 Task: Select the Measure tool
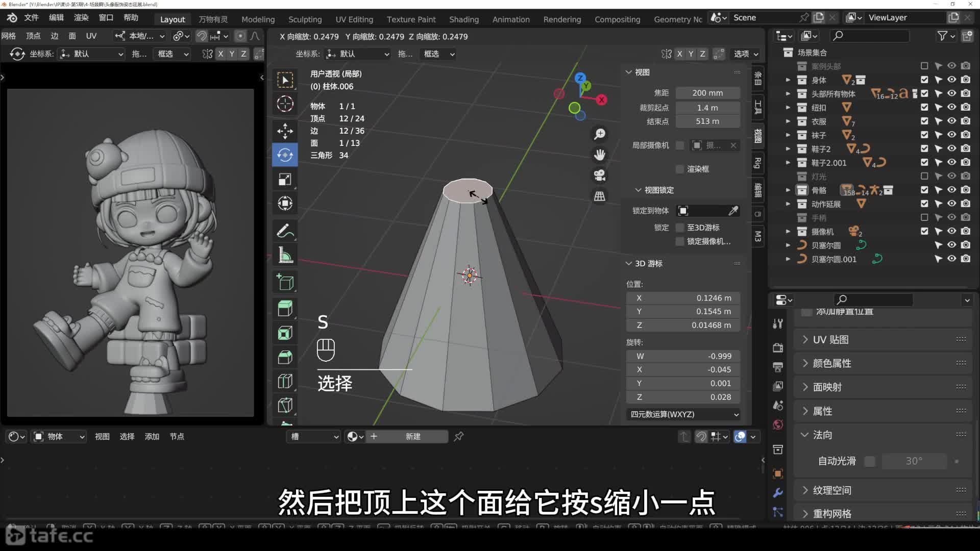point(285,255)
